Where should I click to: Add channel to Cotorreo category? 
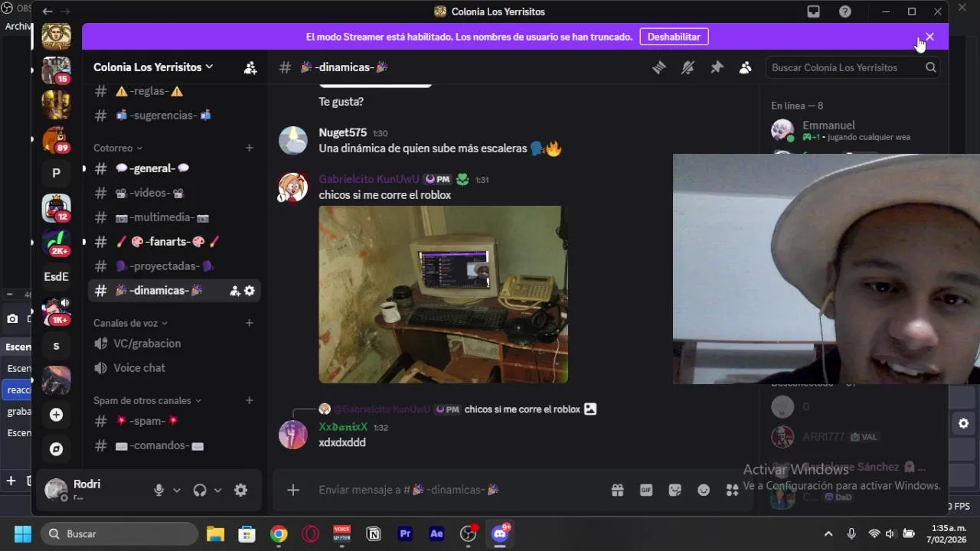[249, 148]
